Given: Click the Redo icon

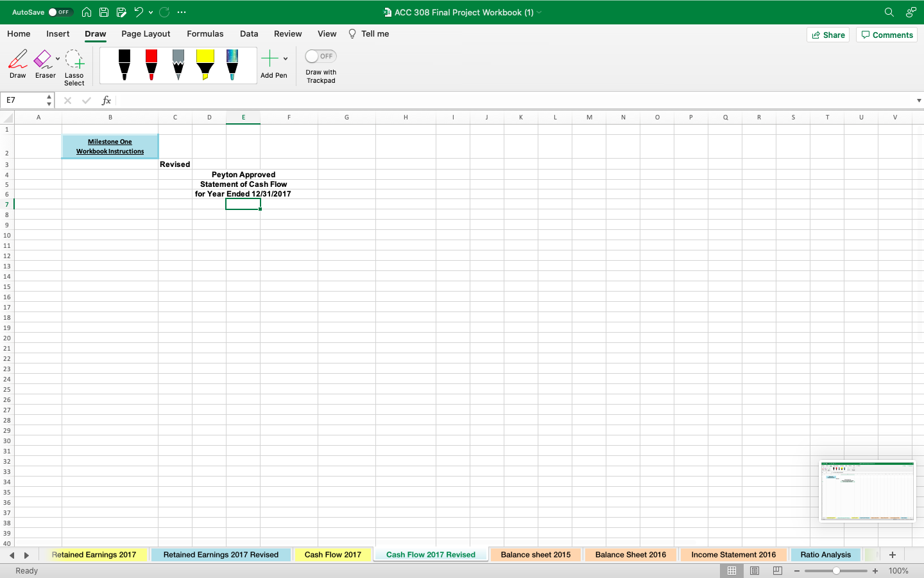Looking at the screenshot, I should click(x=164, y=12).
